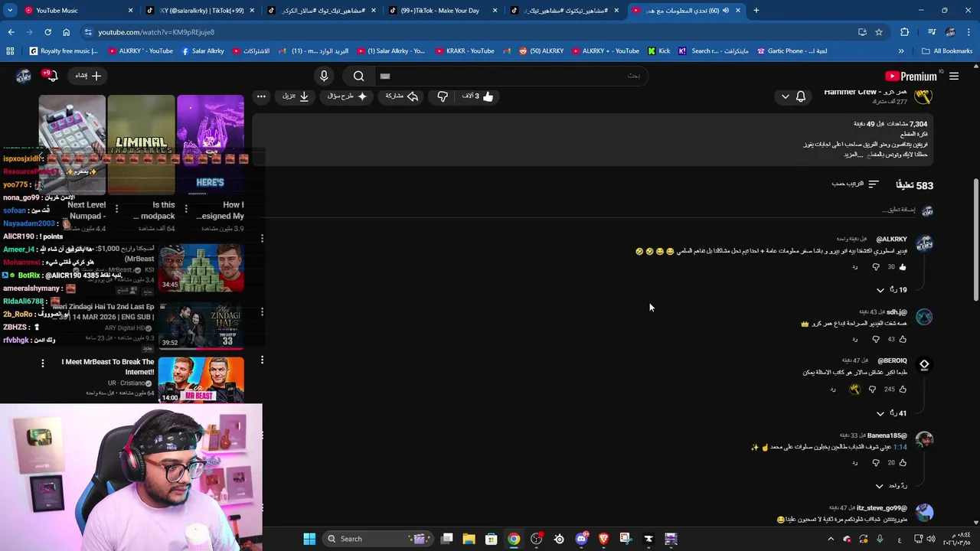Open the 'I Meet MrBeast To Break The Internet' video

[x=201, y=380]
